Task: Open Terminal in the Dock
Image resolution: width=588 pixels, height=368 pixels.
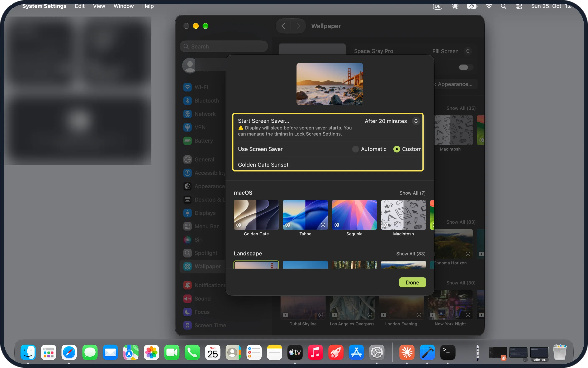Action: point(448,352)
